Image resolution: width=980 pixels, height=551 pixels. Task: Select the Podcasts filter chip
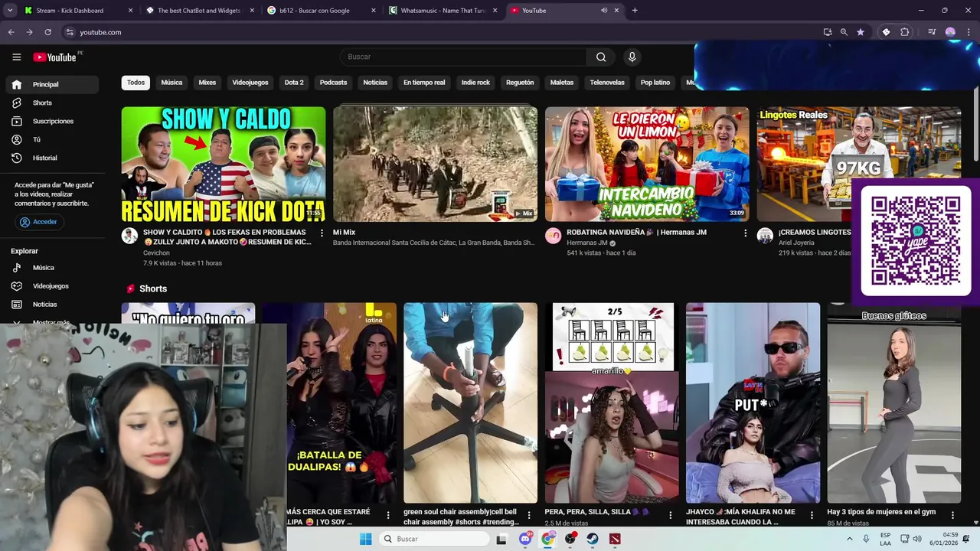point(333,83)
